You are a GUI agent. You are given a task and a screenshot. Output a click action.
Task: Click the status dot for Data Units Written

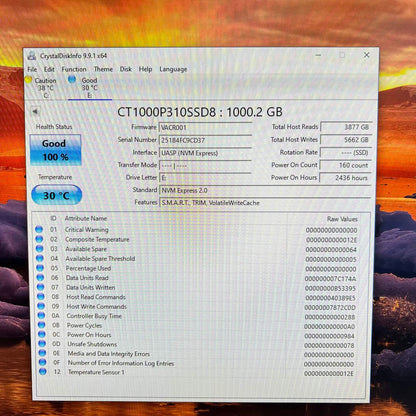(41, 287)
